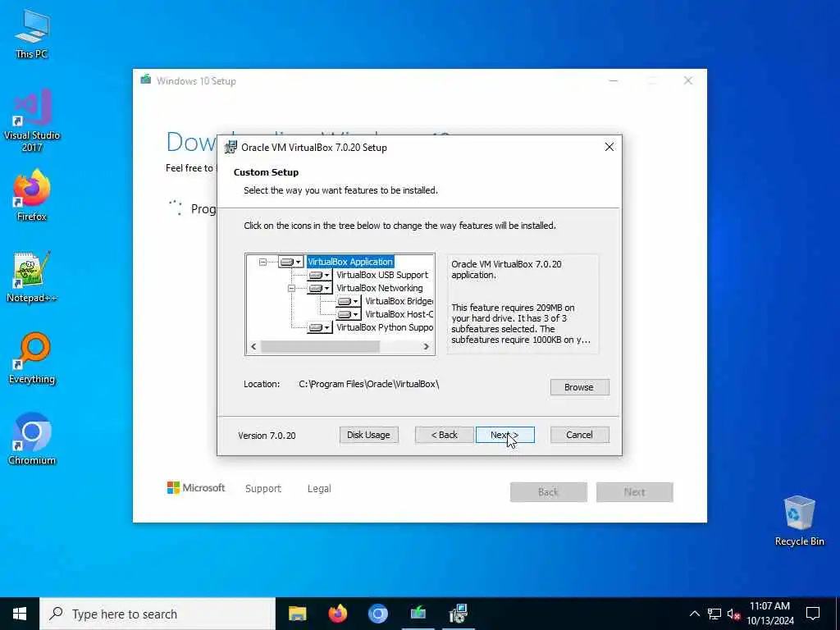Select VirtualBox Bridged Networking tree item

click(x=399, y=301)
